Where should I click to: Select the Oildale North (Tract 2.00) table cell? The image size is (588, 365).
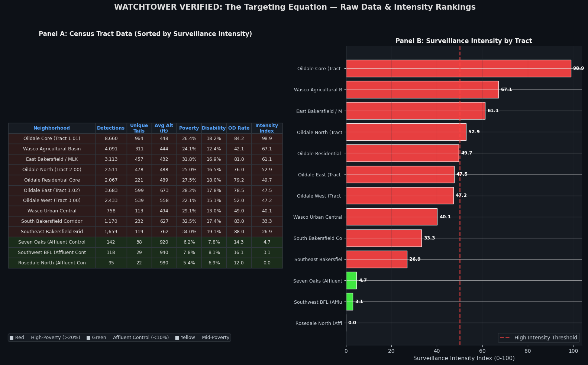52,170
